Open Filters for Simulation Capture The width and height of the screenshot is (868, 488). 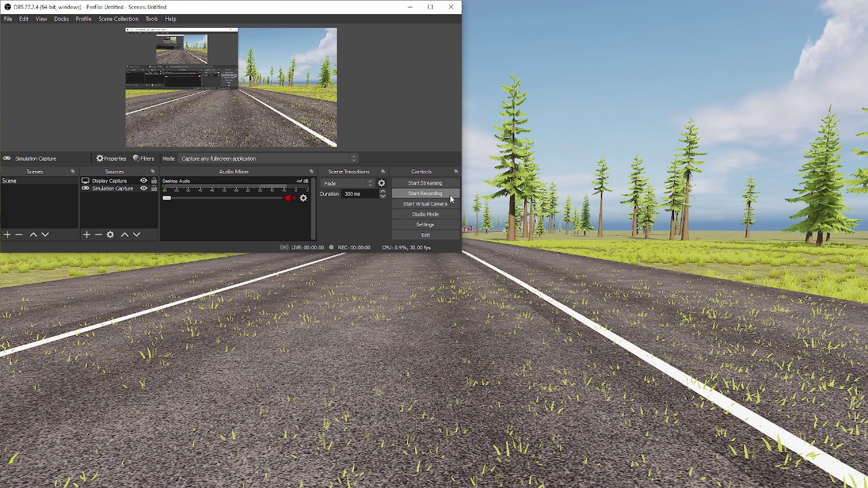(x=143, y=158)
